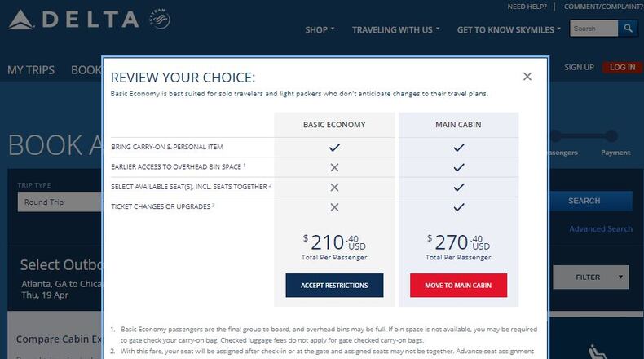Click Main Cabin overhead bin checkmark
Image resolution: width=644 pixels, height=359 pixels.
458,167
